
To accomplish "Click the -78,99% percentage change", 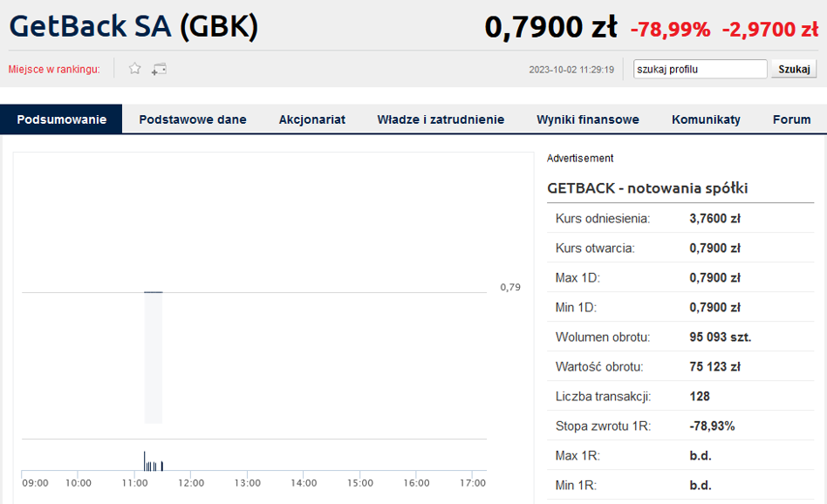I will pyautogui.click(x=670, y=30).
